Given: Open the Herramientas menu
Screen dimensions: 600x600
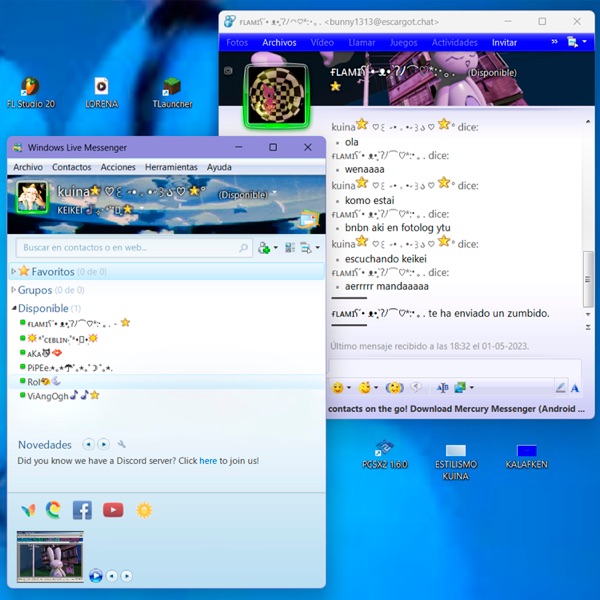Looking at the screenshot, I should [x=171, y=167].
